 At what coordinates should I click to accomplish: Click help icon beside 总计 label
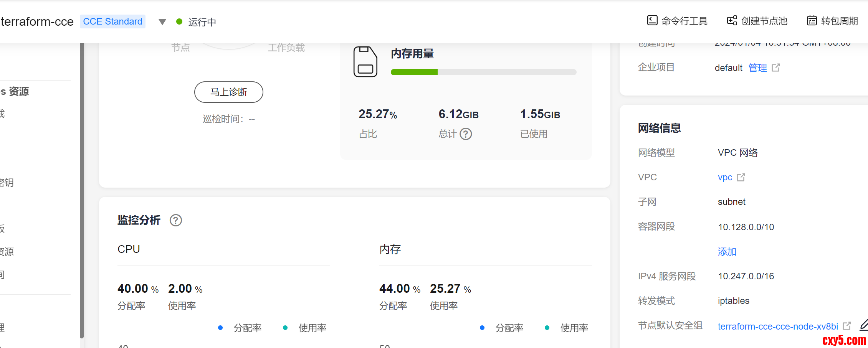tap(466, 134)
